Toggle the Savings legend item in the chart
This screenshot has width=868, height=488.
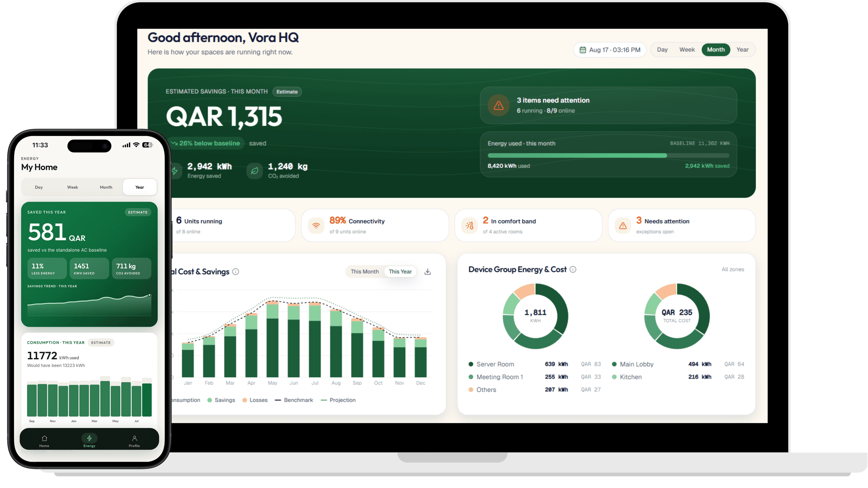[x=221, y=400]
